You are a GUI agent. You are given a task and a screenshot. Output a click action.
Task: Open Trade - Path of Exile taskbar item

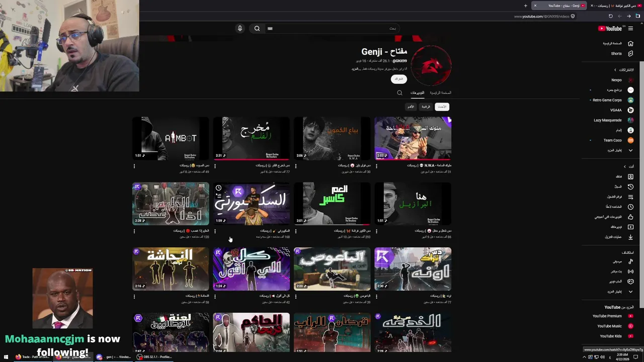[x=33, y=357]
